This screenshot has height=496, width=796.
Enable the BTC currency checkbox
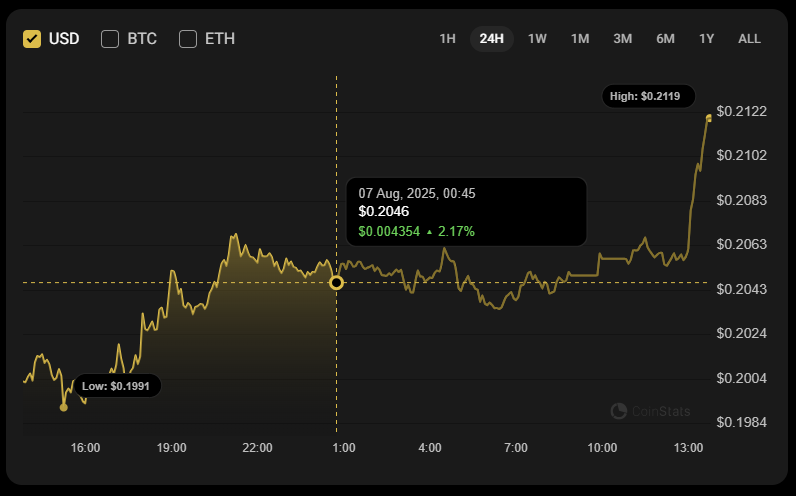(x=110, y=39)
